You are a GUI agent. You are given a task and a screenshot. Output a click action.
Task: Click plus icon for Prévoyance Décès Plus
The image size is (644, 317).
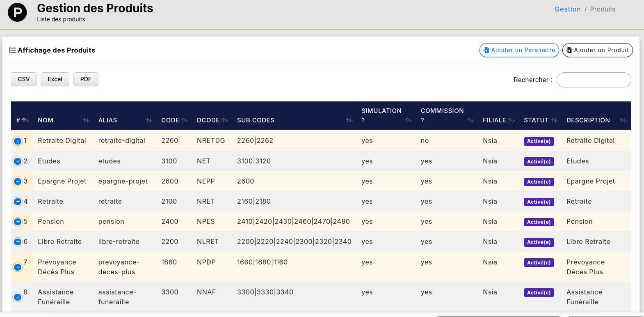[18, 267]
